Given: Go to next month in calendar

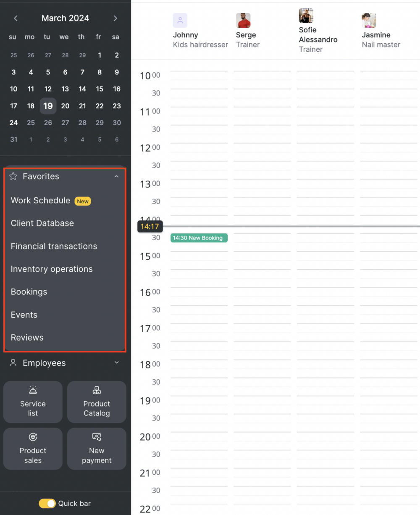Looking at the screenshot, I should pos(115,18).
